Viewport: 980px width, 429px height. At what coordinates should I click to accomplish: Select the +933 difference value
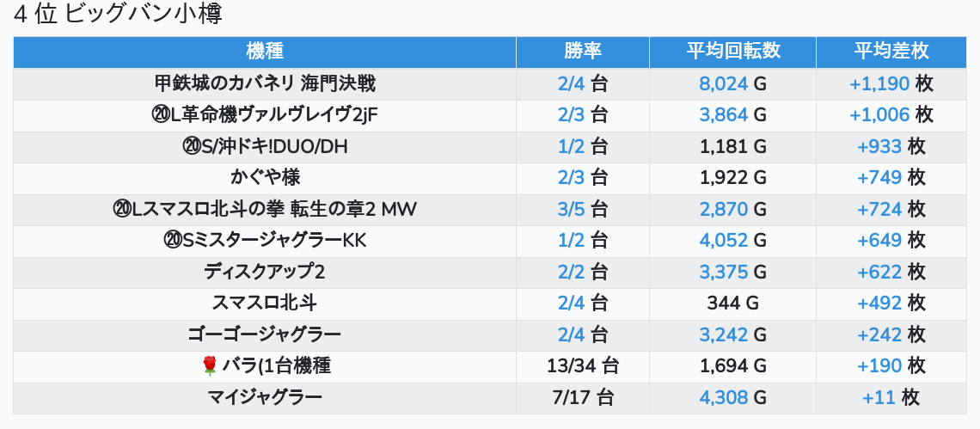coord(879,147)
